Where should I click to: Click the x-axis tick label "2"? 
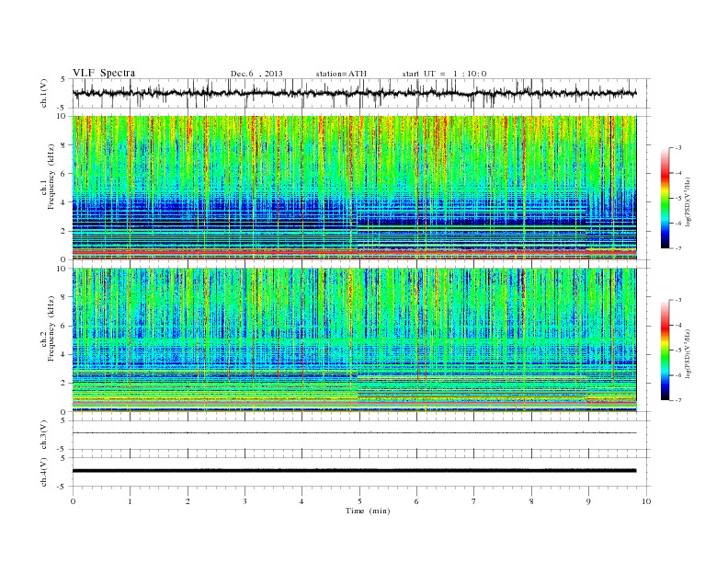point(188,501)
